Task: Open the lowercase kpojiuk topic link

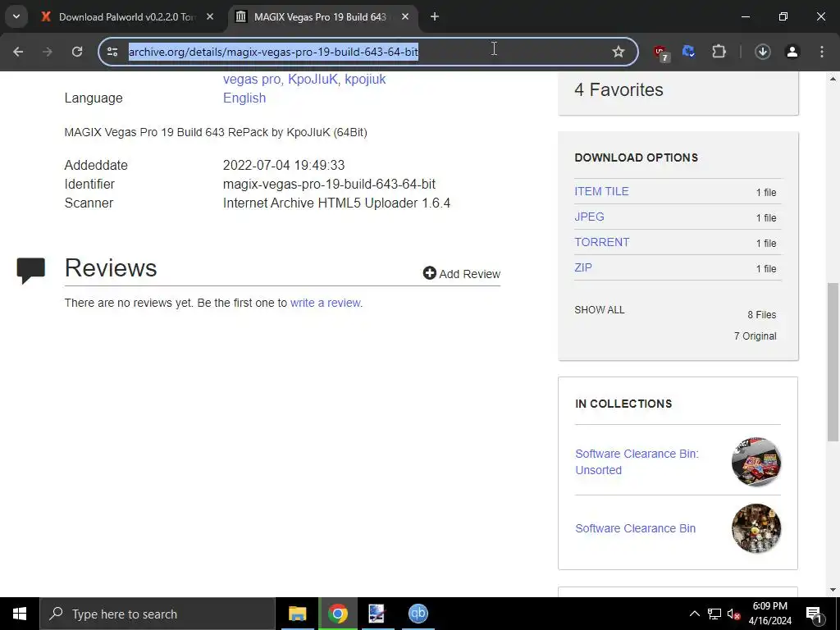Action: [365, 80]
